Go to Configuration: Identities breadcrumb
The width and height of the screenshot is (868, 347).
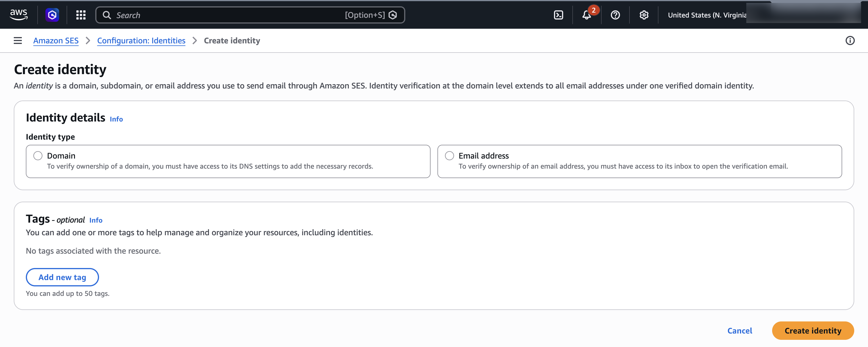pos(141,41)
